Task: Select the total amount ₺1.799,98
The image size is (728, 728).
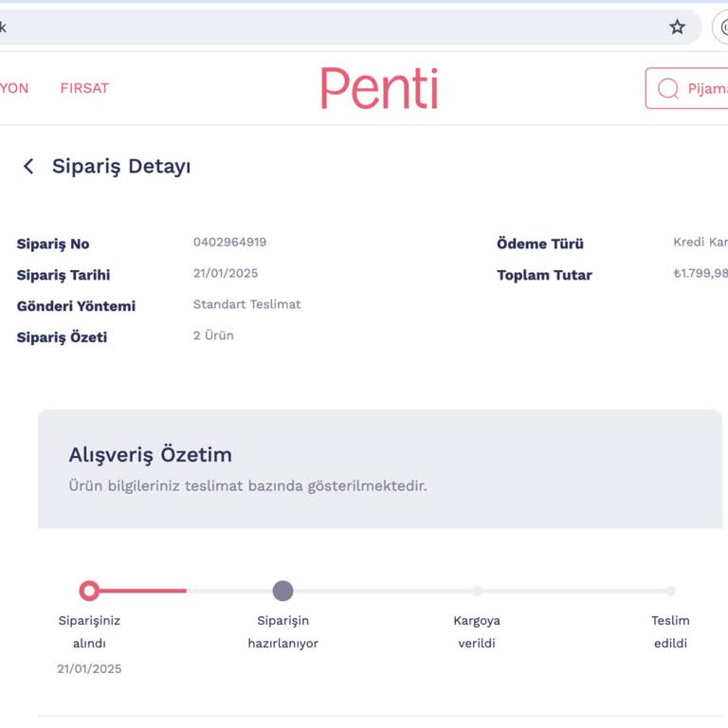Action: click(x=701, y=273)
